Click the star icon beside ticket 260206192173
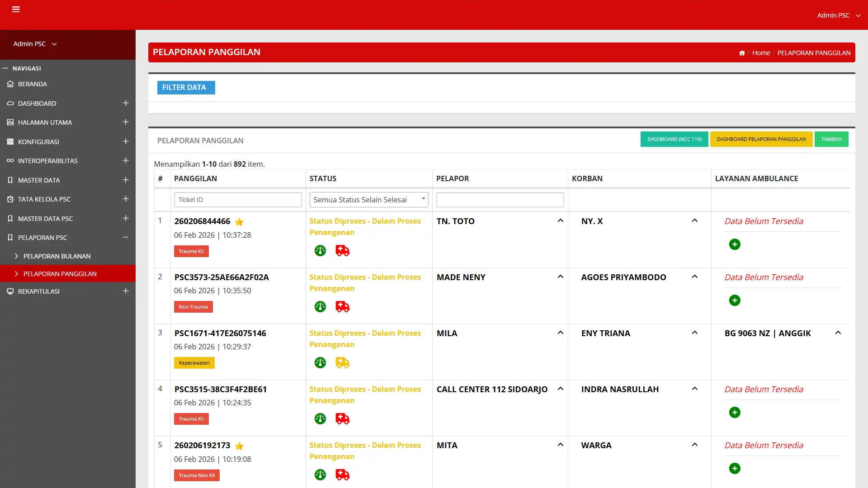Image resolution: width=868 pixels, height=488 pixels. 239,446
